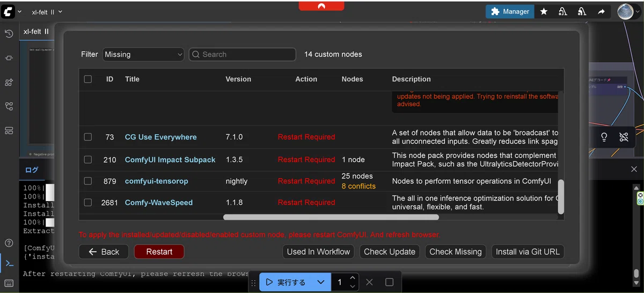The image size is (644, 293).
Task: Click the 1 node count for Impact Subpack
Action: pyautogui.click(x=353, y=159)
